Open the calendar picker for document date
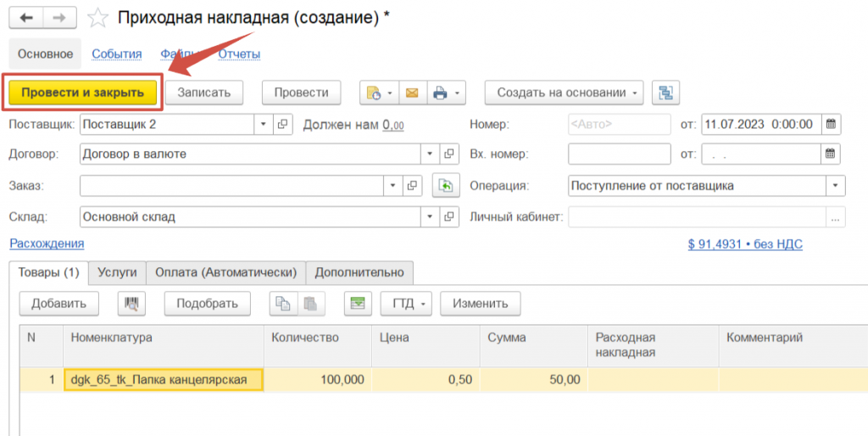Screen dimensions: 868x436 click(x=832, y=124)
